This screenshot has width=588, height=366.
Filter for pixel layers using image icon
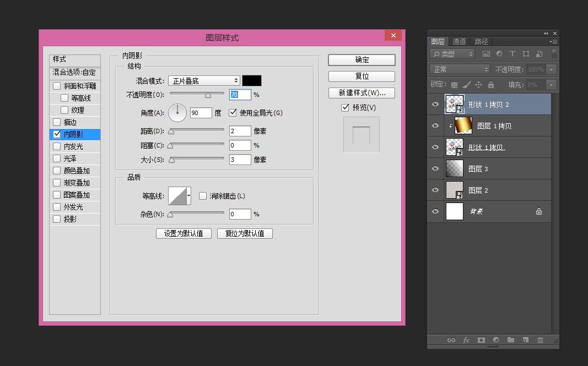tap(486, 54)
